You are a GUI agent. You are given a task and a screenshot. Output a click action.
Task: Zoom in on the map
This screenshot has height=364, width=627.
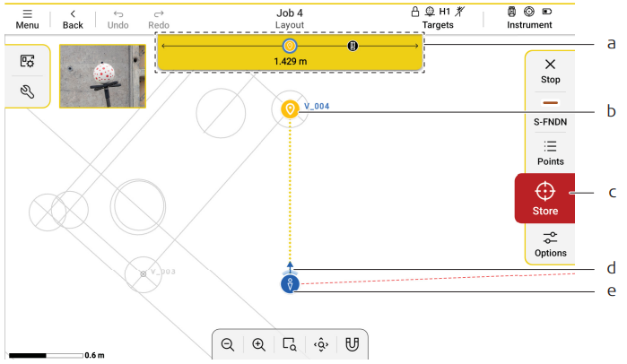point(258,344)
